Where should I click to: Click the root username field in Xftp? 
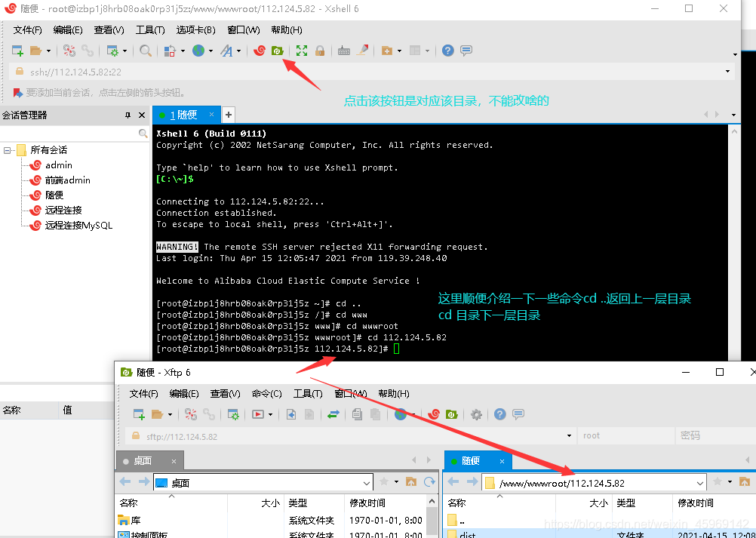click(x=625, y=436)
